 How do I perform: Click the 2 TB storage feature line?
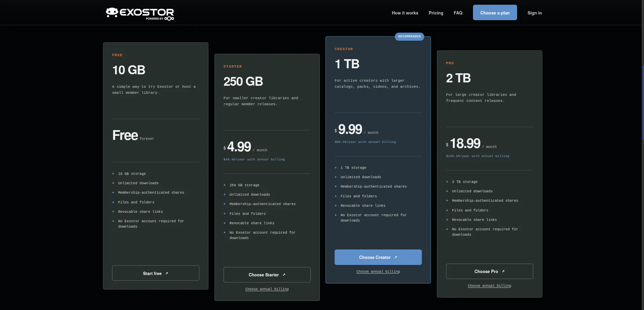[x=465, y=182]
